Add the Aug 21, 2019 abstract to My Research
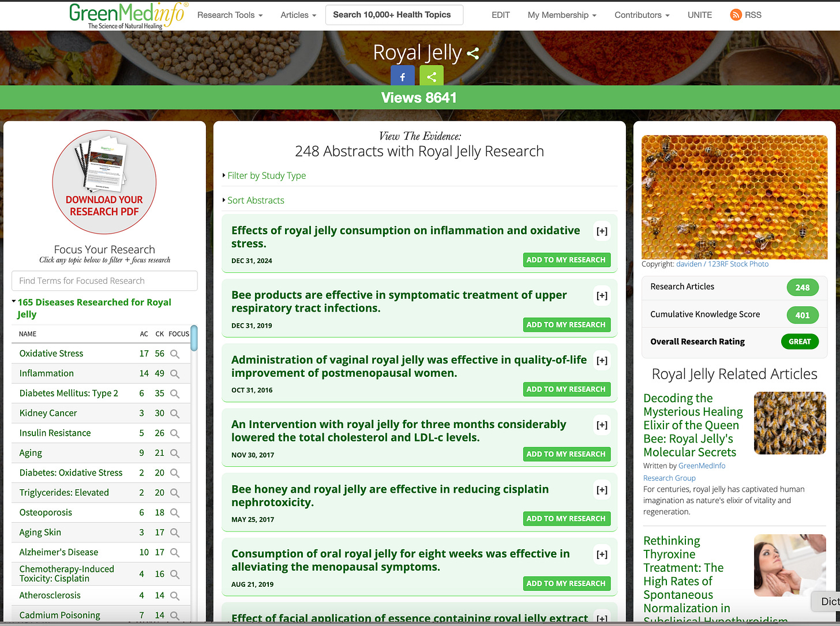The width and height of the screenshot is (840, 626). click(x=567, y=583)
